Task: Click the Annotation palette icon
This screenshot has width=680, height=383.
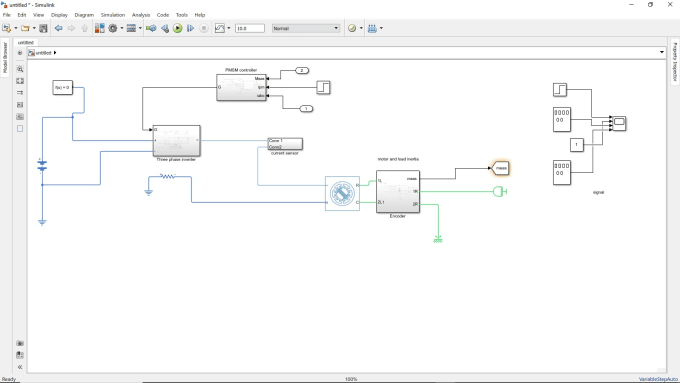Action: pyautogui.click(x=20, y=105)
